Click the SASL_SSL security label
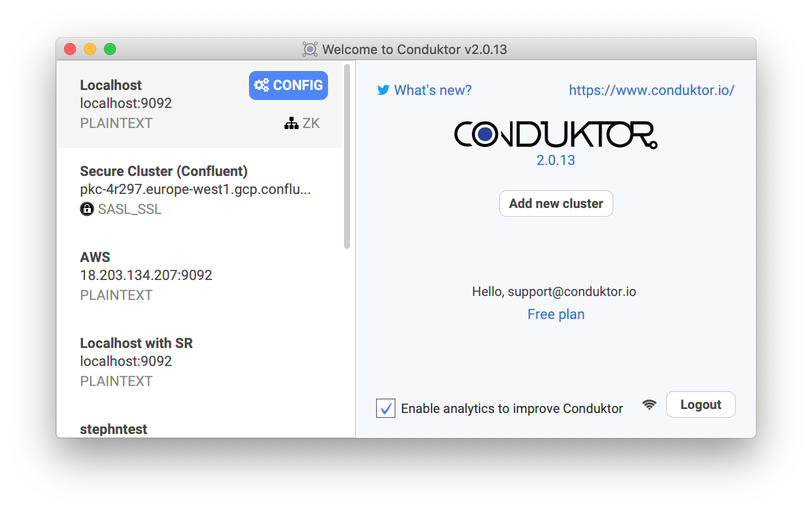This screenshot has height=512, width=812. [129, 209]
